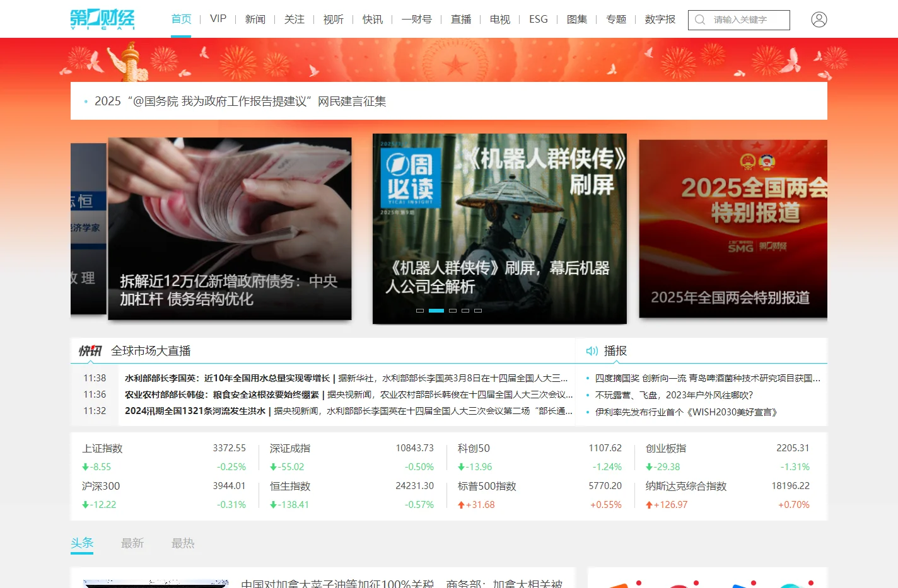Select the first carousel indicator dash
The height and width of the screenshot is (588, 898).
tap(420, 311)
